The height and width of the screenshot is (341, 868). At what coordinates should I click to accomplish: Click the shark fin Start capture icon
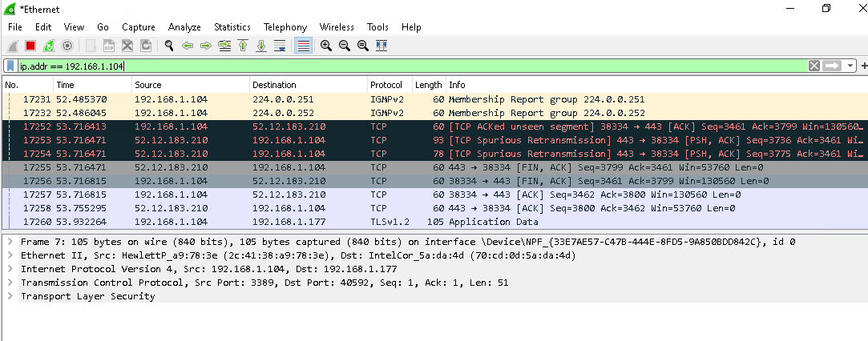[x=13, y=46]
